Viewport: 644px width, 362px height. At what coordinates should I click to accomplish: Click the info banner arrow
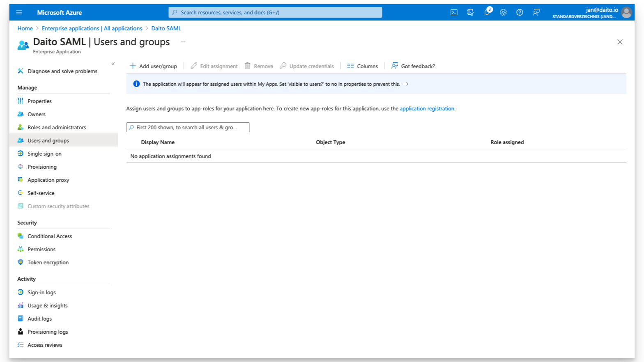(x=406, y=84)
